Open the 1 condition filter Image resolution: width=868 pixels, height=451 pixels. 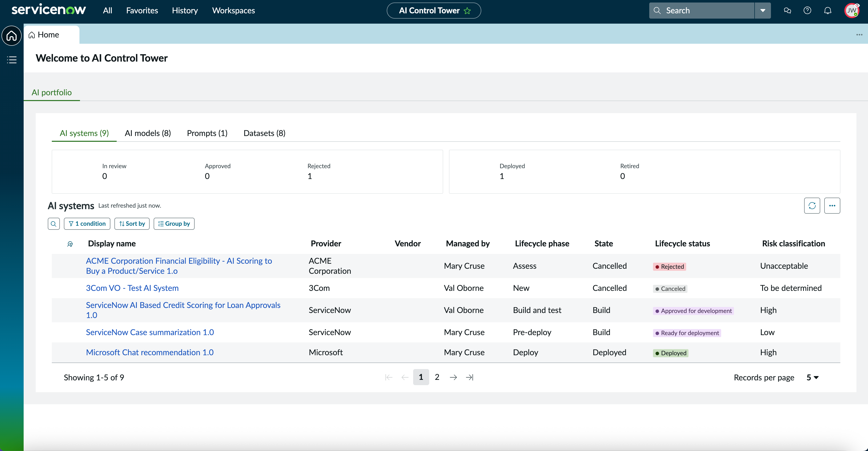[x=87, y=224]
